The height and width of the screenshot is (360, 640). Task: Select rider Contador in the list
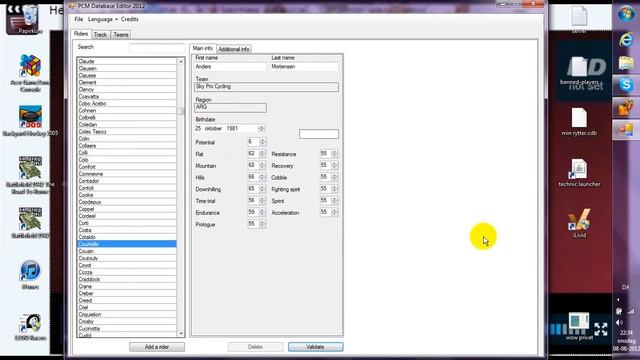tap(127, 181)
